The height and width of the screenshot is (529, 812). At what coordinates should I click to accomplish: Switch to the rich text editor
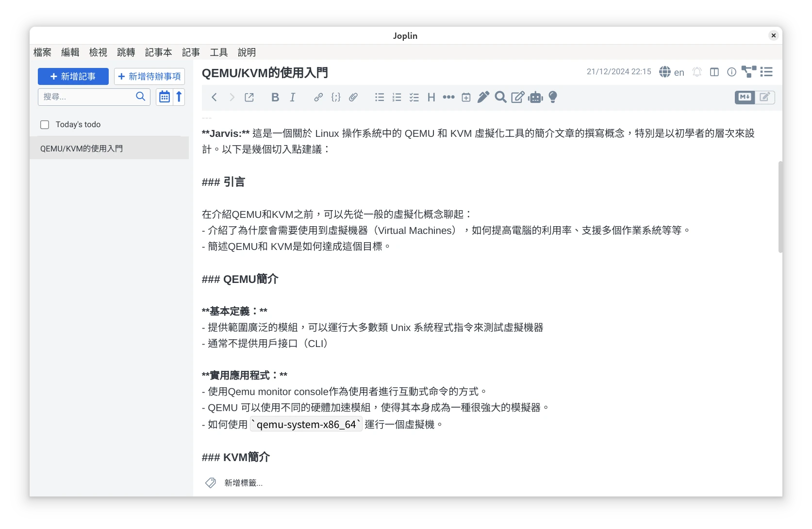(765, 97)
